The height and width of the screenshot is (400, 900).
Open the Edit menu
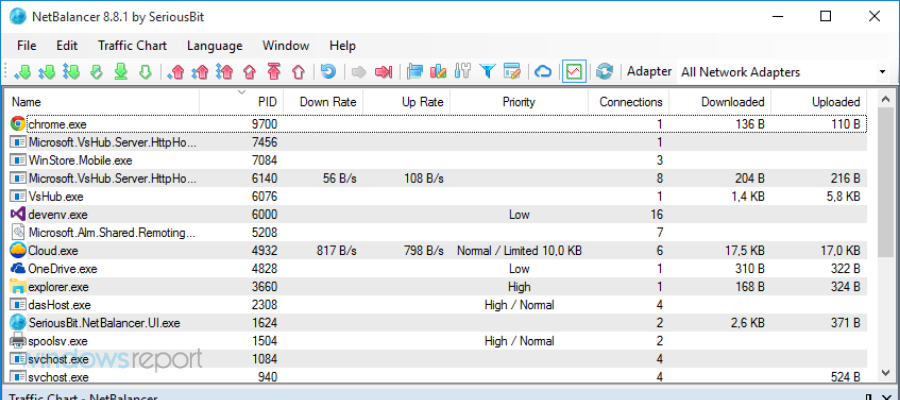click(67, 46)
